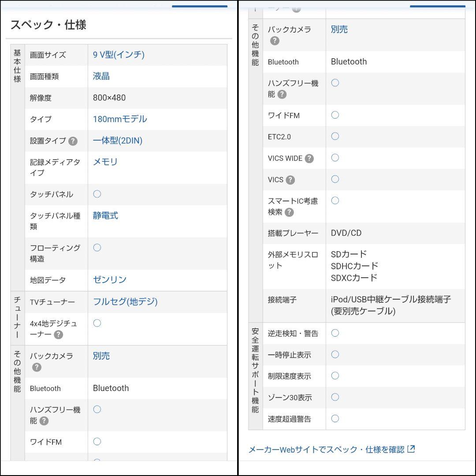Open help icon beside the VICS label
The height and width of the screenshot is (476, 476).
pyautogui.click(x=290, y=180)
